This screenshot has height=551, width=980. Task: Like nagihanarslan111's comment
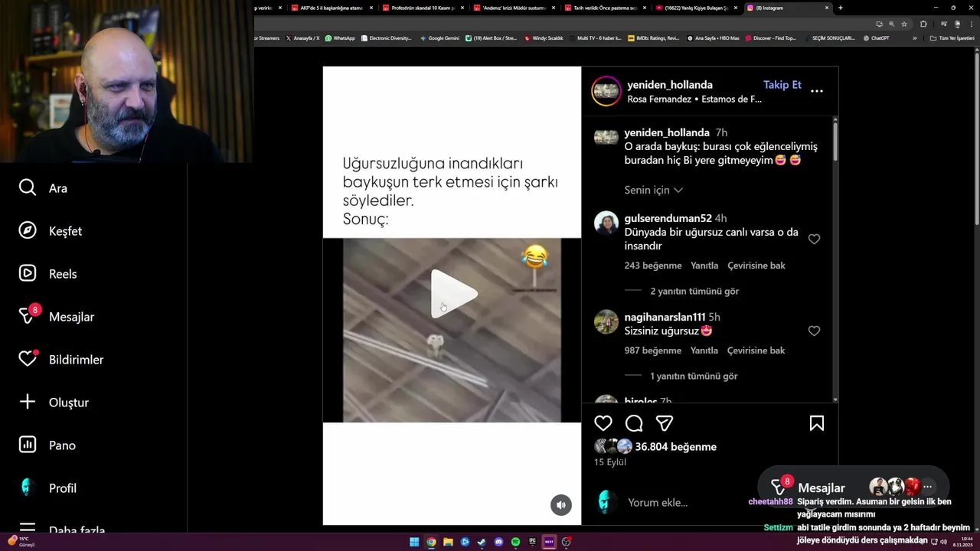pyautogui.click(x=814, y=331)
